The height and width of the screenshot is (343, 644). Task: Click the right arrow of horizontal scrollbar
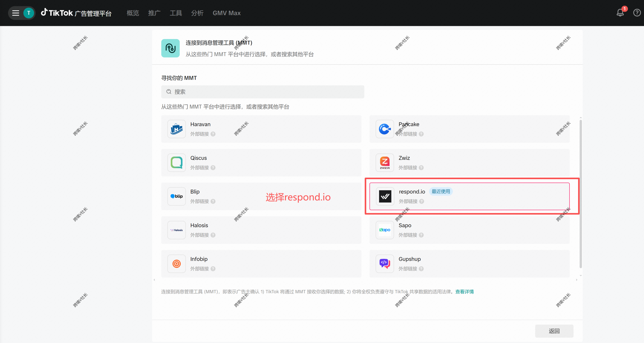[577, 280]
